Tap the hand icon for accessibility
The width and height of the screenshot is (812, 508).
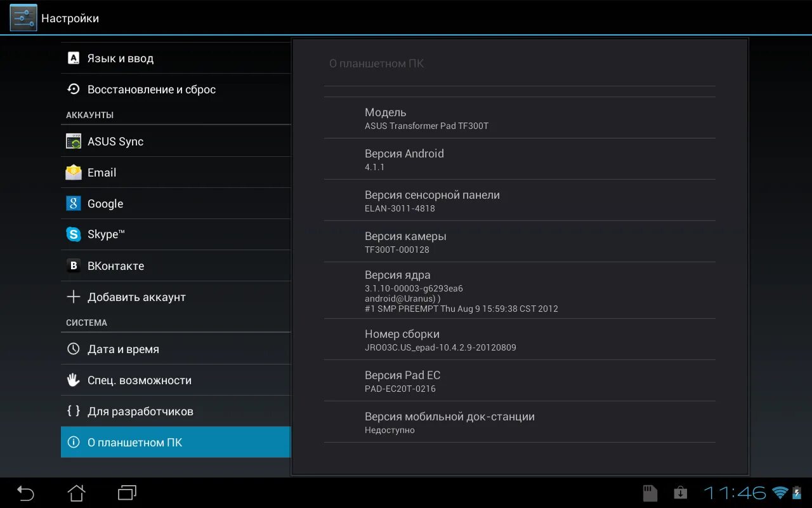click(74, 380)
